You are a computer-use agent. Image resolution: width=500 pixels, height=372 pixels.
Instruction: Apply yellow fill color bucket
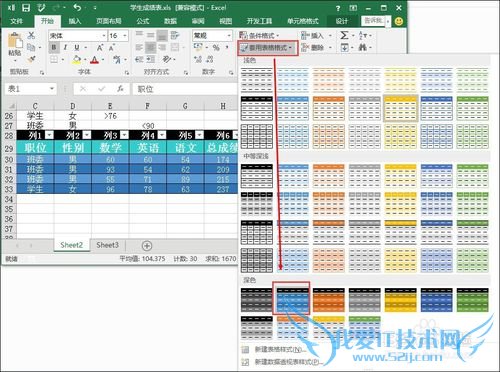[77, 60]
